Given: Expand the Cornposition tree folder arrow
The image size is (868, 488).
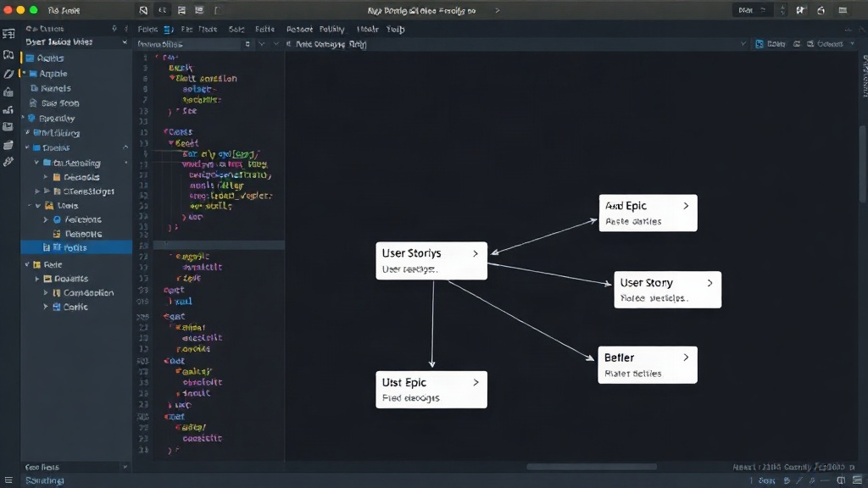Looking at the screenshot, I should 46,292.
